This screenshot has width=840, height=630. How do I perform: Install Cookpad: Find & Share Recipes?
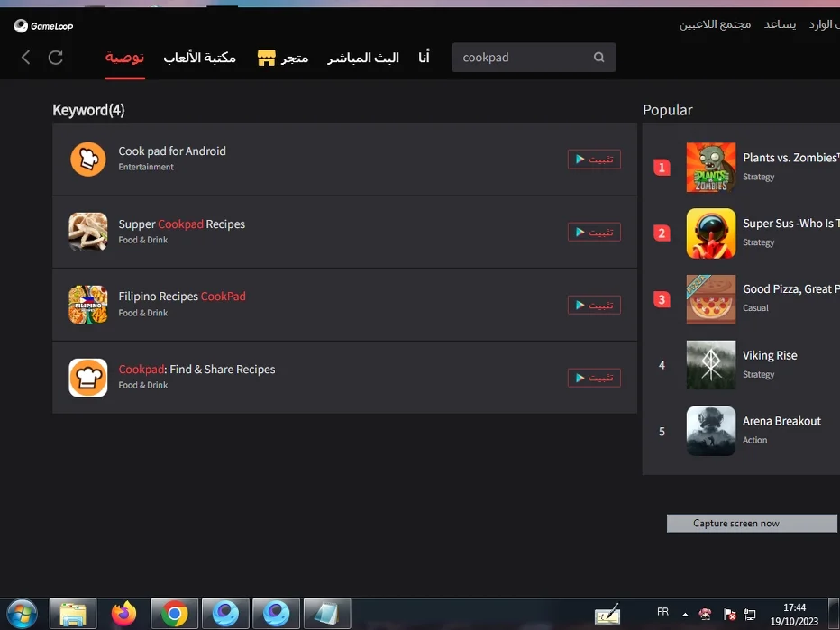[x=594, y=378]
